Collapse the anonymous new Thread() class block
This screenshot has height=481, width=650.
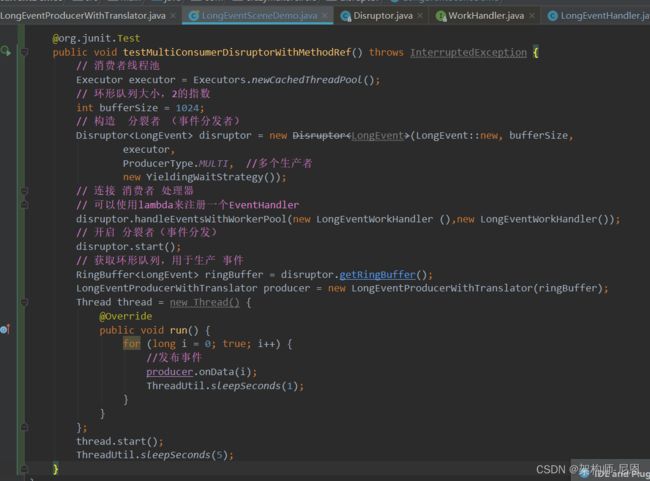coord(24,302)
